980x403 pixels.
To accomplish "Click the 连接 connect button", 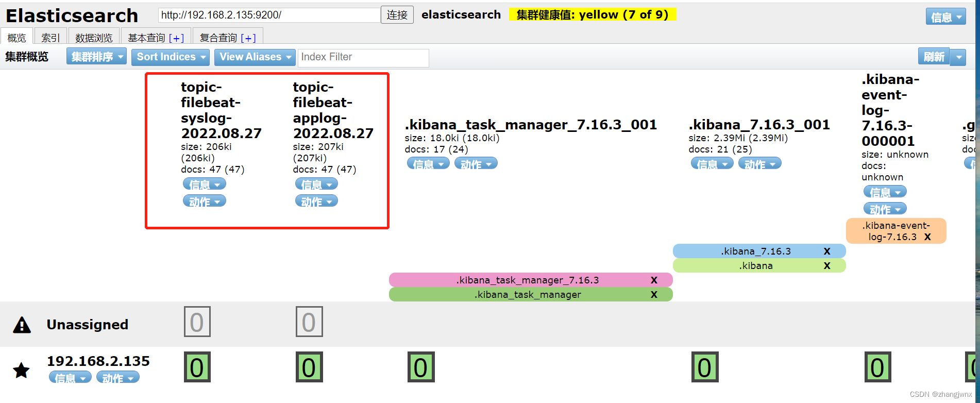I will (397, 15).
